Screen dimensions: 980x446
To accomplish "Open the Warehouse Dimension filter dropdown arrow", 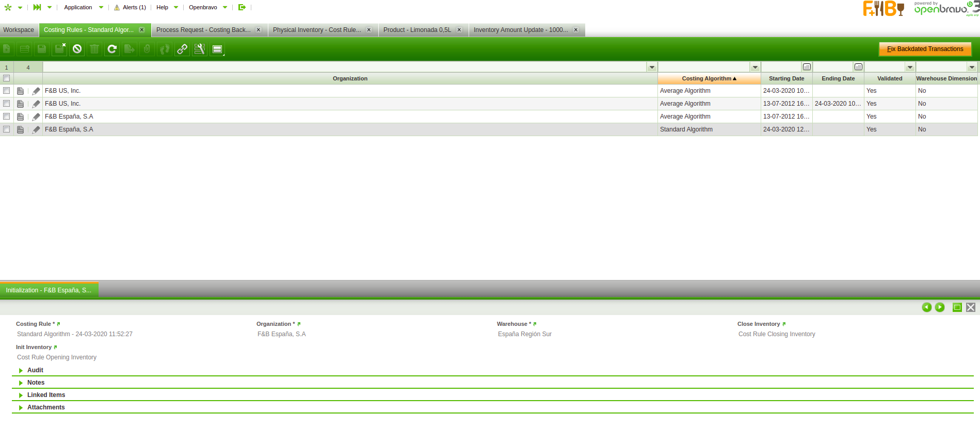I will tap(972, 67).
